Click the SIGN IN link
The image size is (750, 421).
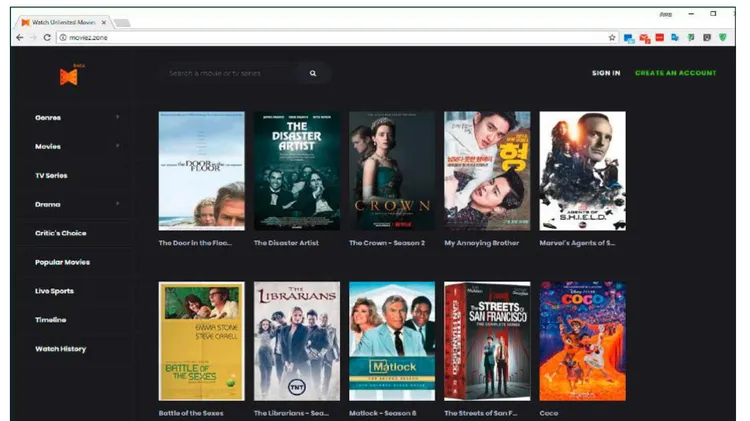click(x=606, y=73)
